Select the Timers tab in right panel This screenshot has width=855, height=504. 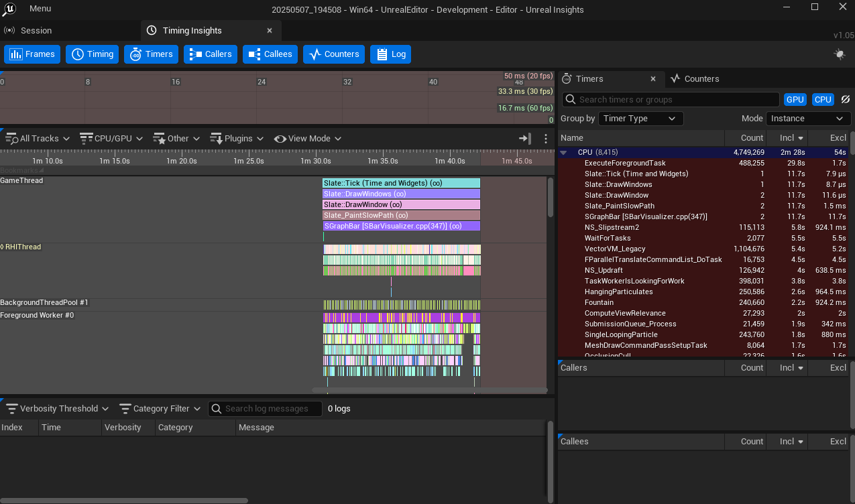tap(589, 79)
